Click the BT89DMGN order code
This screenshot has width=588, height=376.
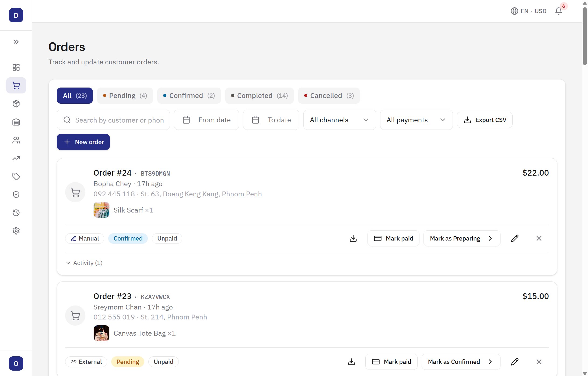[155, 173]
